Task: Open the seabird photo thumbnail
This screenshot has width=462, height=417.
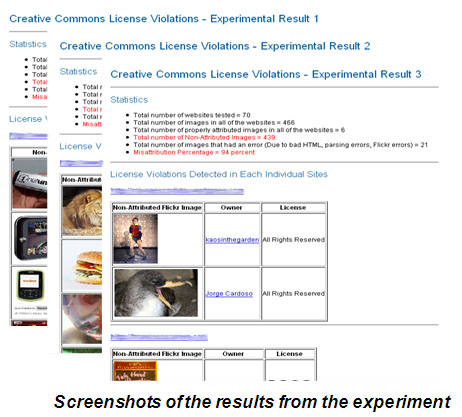Action: tap(156, 293)
